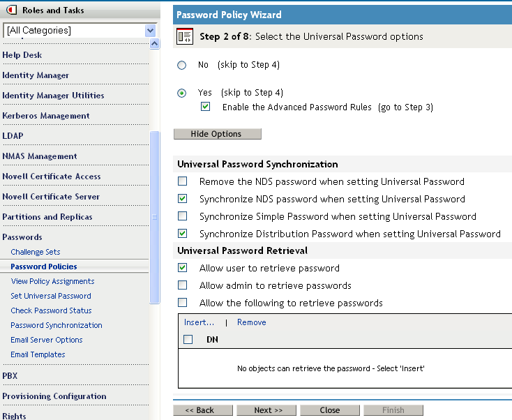Check Remove the NDS password option

coord(182,181)
